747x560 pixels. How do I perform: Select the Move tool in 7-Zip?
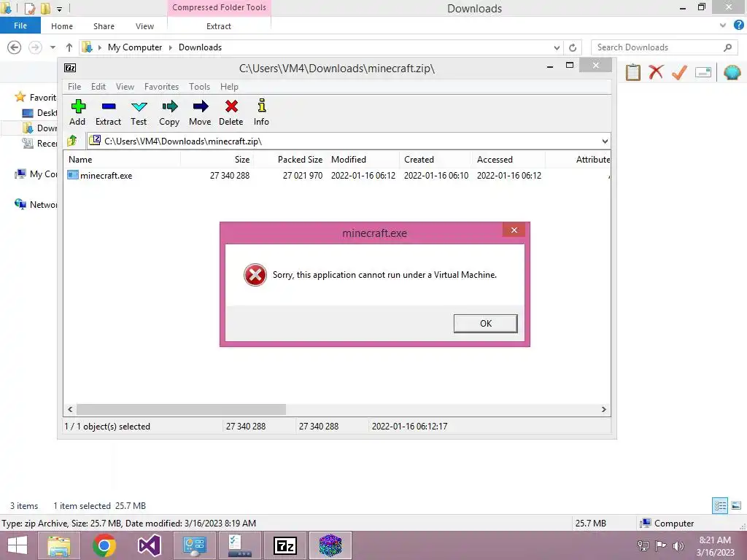point(200,112)
